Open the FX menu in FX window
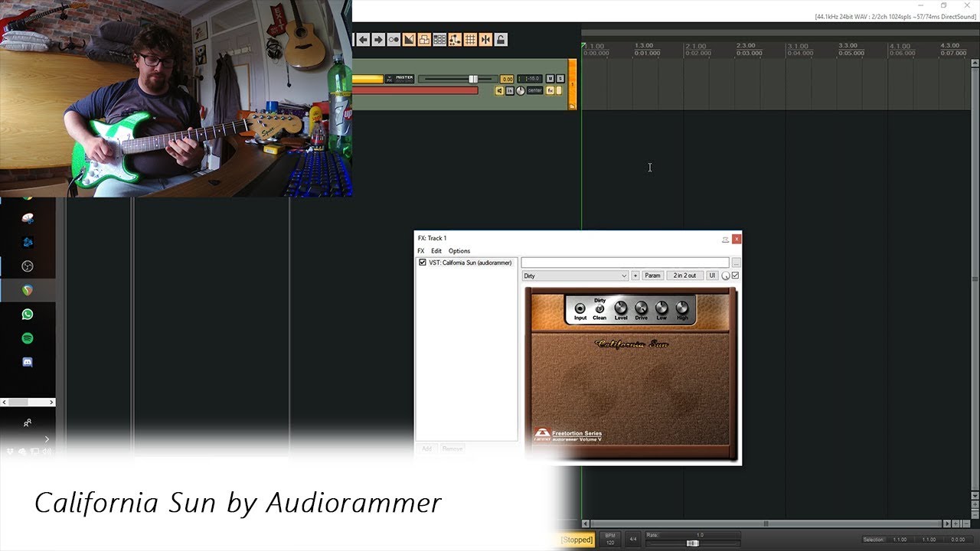 click(420, 251)
